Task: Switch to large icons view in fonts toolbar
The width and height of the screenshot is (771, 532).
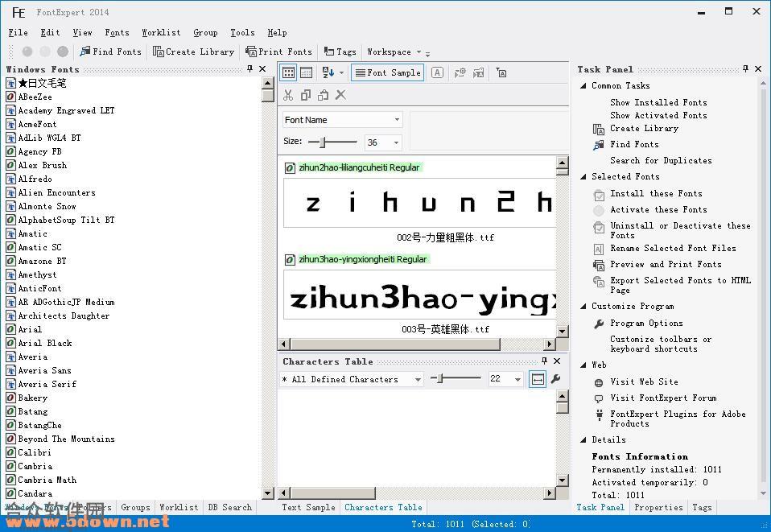Action: tap(289, 72)
